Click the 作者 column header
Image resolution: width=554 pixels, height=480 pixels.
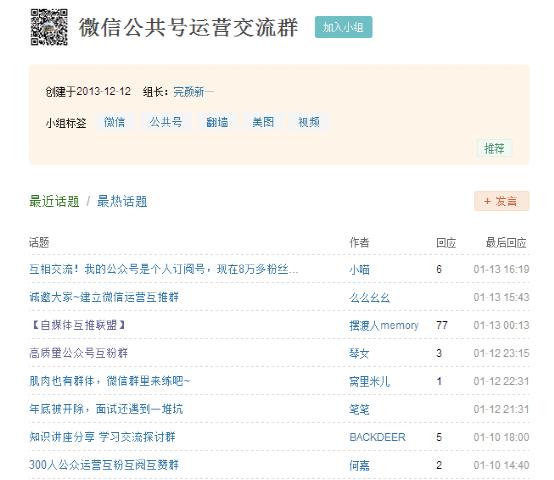(359, 243)
